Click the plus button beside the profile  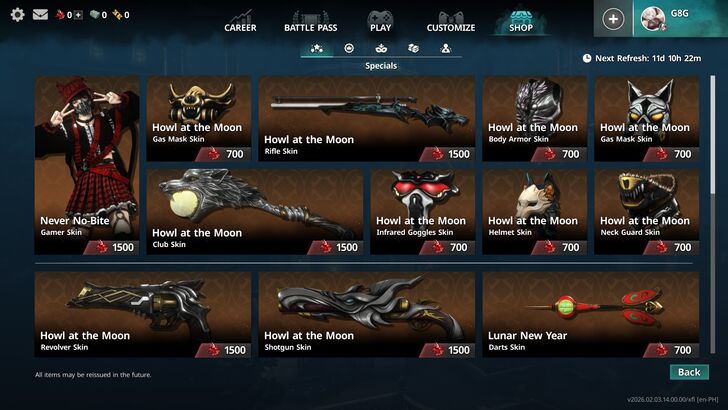613,19
